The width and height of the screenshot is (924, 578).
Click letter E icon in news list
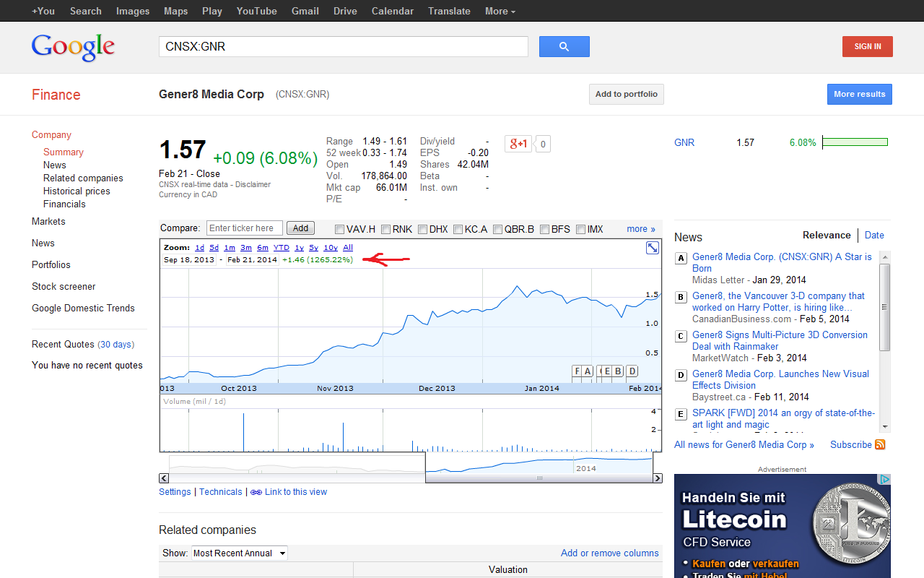(681, 414)
